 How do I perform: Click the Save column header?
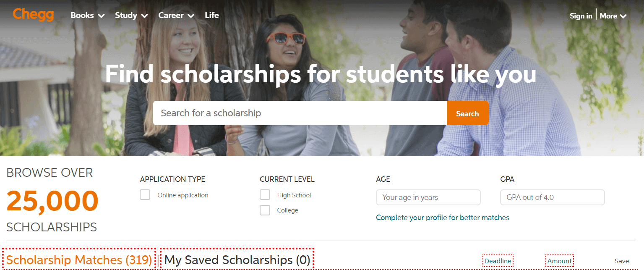tap(621, 260)
